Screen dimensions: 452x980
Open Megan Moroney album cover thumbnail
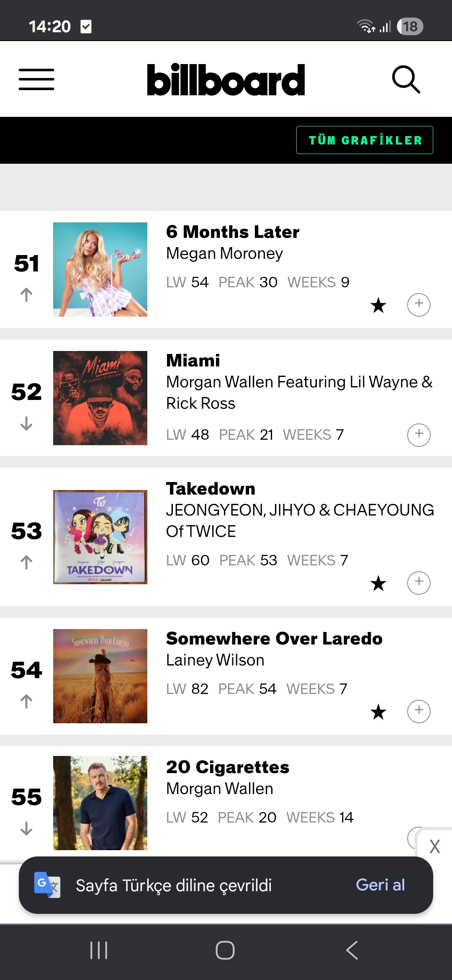pyautogui.click(x=100, y=269)
